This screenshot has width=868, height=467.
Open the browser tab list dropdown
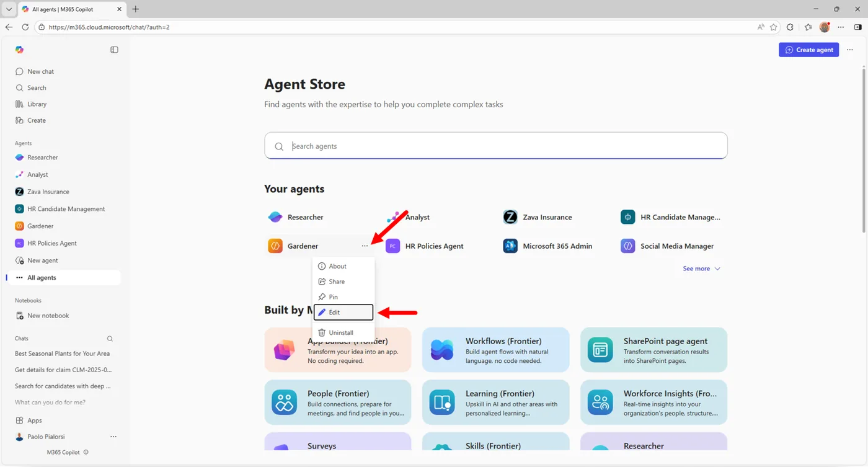pos(9,9)
